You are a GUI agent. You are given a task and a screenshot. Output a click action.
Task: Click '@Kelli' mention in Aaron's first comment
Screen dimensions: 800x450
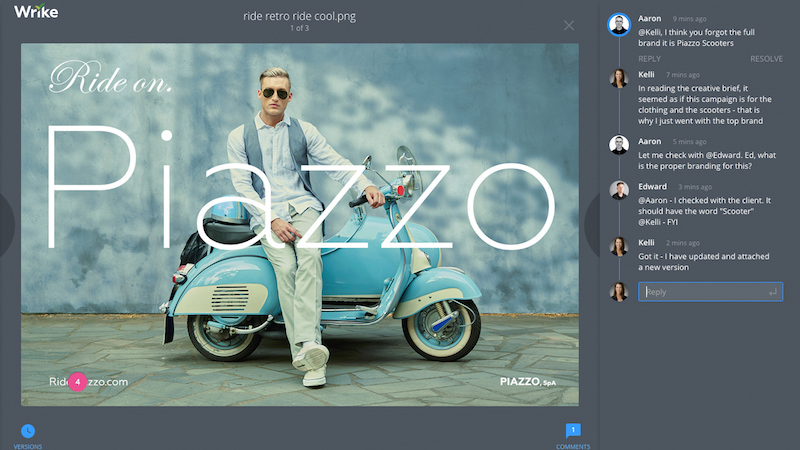pos(650,32)
